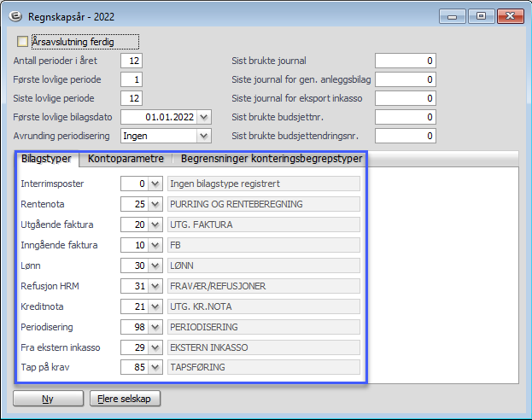The height and width of the screenshot is (420, 532).
Task: Click the Rentenota number field showing 25
Action: coord(134,204)
